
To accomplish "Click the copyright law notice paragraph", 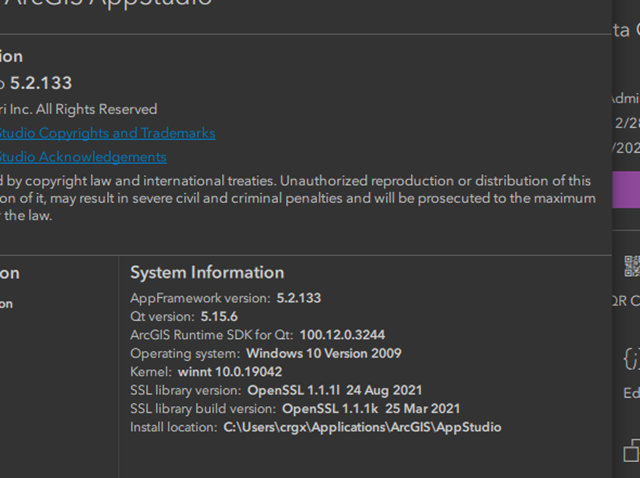I will (298, 198).
